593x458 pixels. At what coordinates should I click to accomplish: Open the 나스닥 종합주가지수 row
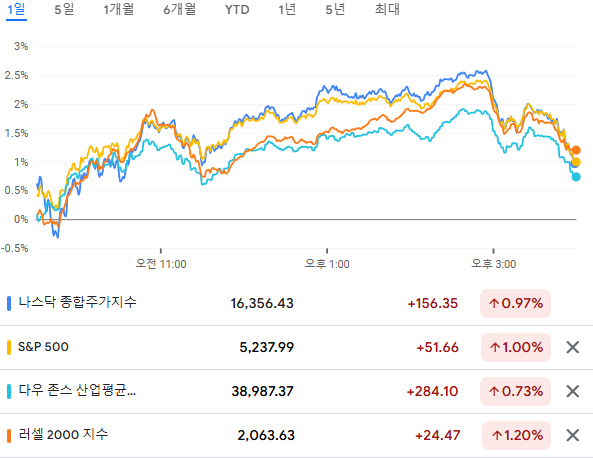point(296,303)
